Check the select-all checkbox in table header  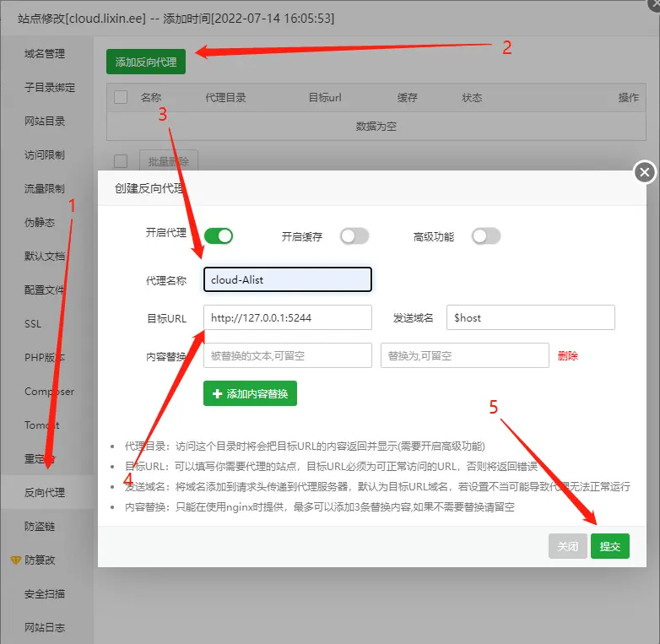pos(121,97)
